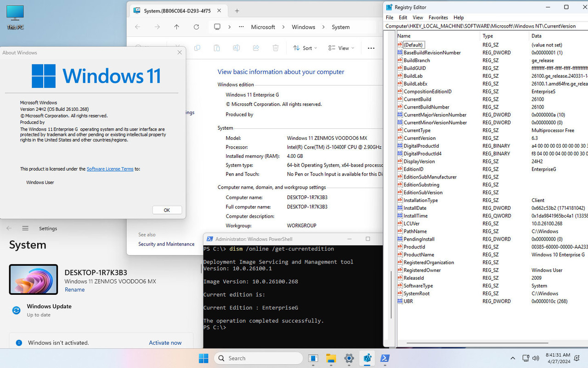Click the taskbar Search box
This screenshot has width=588, height=368.
259,358
